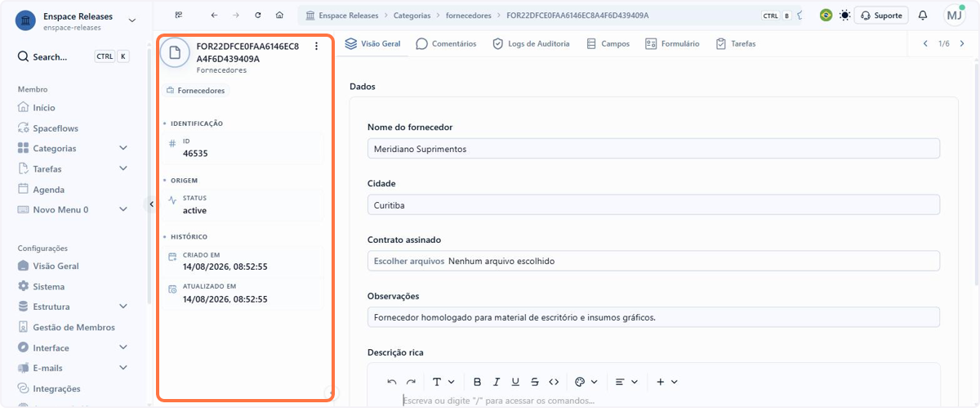
Task: Click the Cidade field containing Curitiba
Action: (653, 204)
